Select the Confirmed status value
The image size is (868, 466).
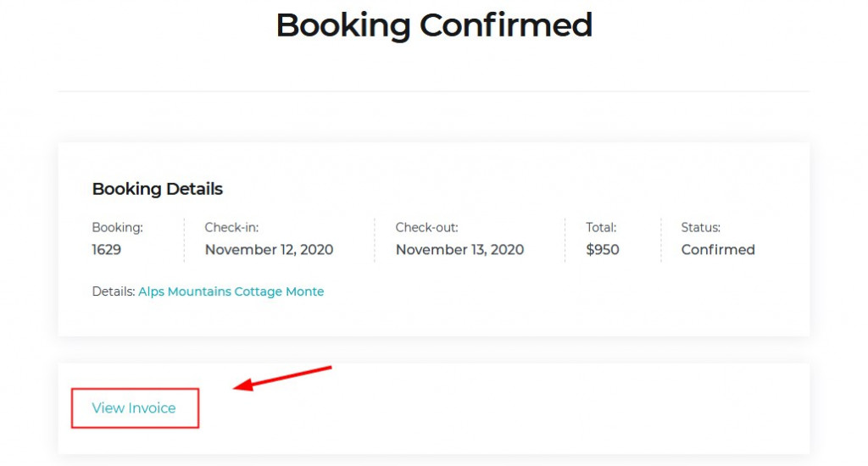pyautogui.click(x=718, y=250)
